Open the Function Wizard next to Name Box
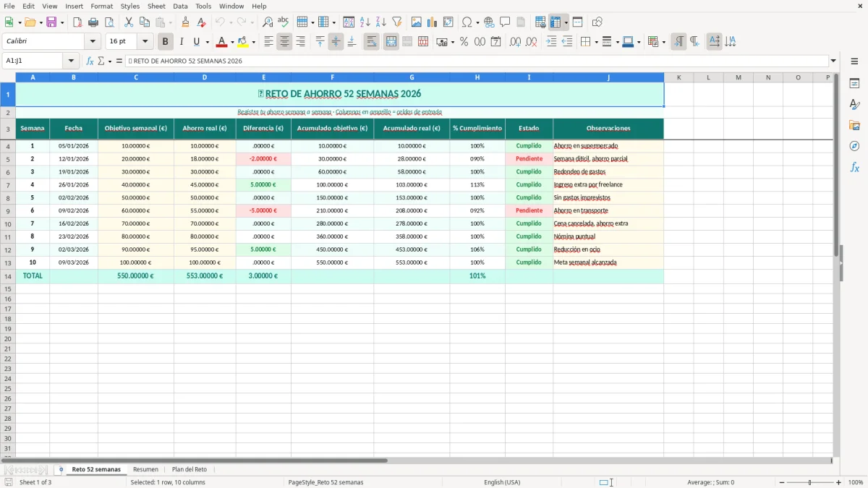 point(90,61)
